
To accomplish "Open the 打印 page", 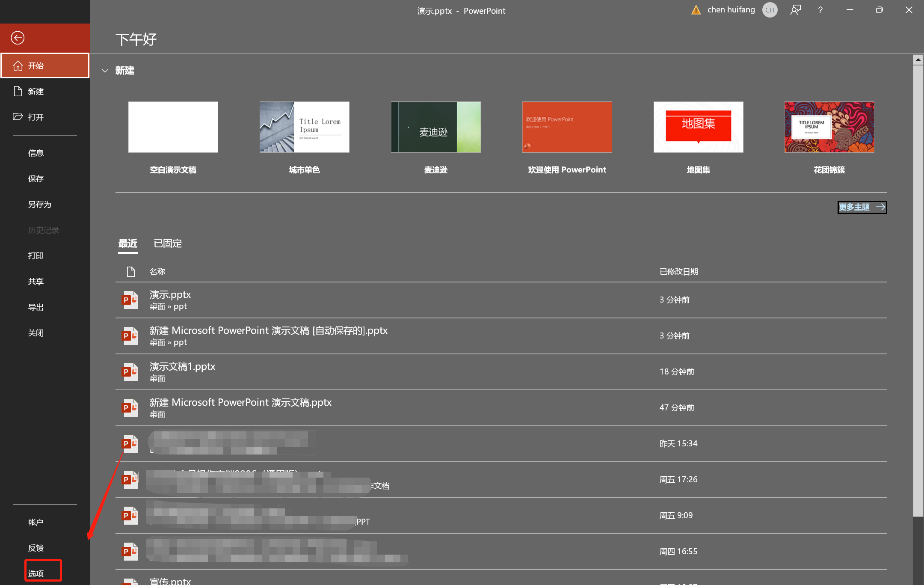I will point(45,255).
